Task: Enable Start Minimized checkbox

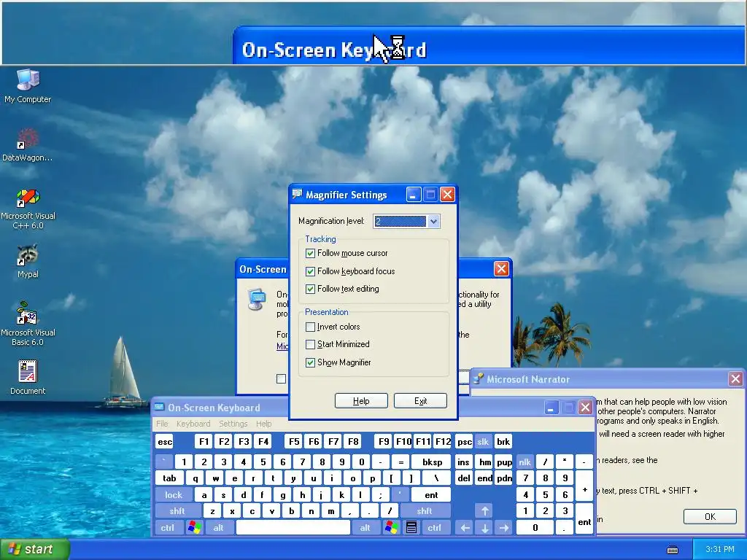Action: coord(310,344)
